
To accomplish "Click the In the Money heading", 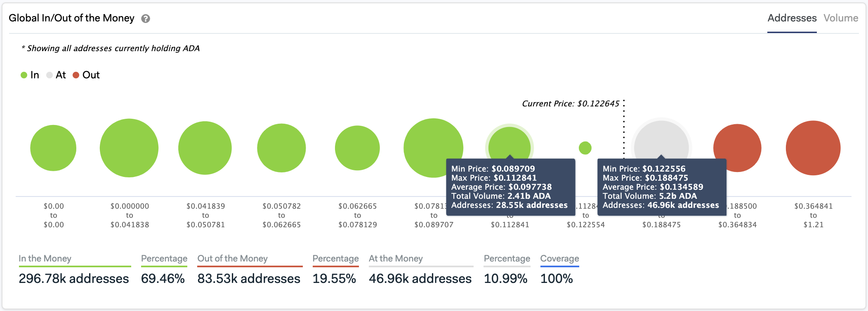I will click(x=45, y=259).
